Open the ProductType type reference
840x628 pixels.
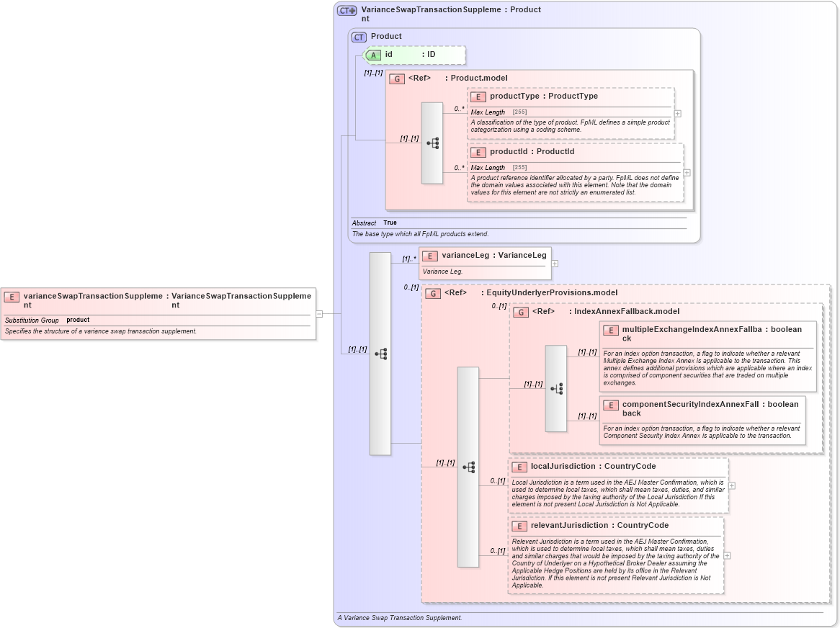pyautogui.click(x=573, y=96)
